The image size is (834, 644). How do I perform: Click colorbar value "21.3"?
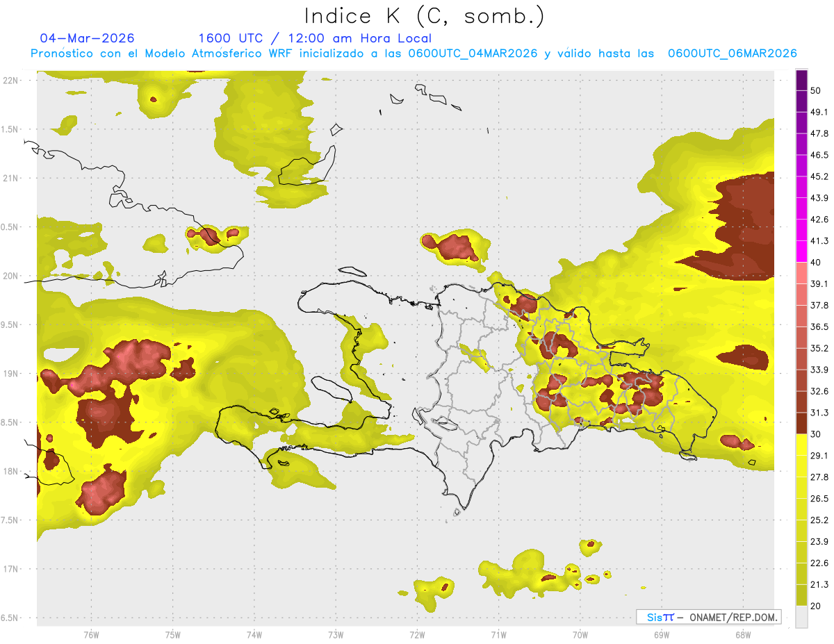pyautogui.click(x=819, y=585)
